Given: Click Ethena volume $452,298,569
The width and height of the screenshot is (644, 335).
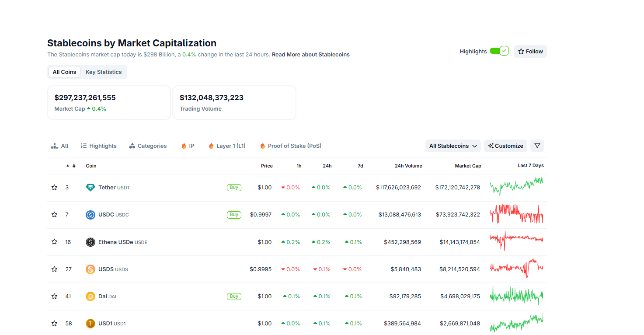Looking at the screenshot, I should pyautogui.click(x=403, y=242).
